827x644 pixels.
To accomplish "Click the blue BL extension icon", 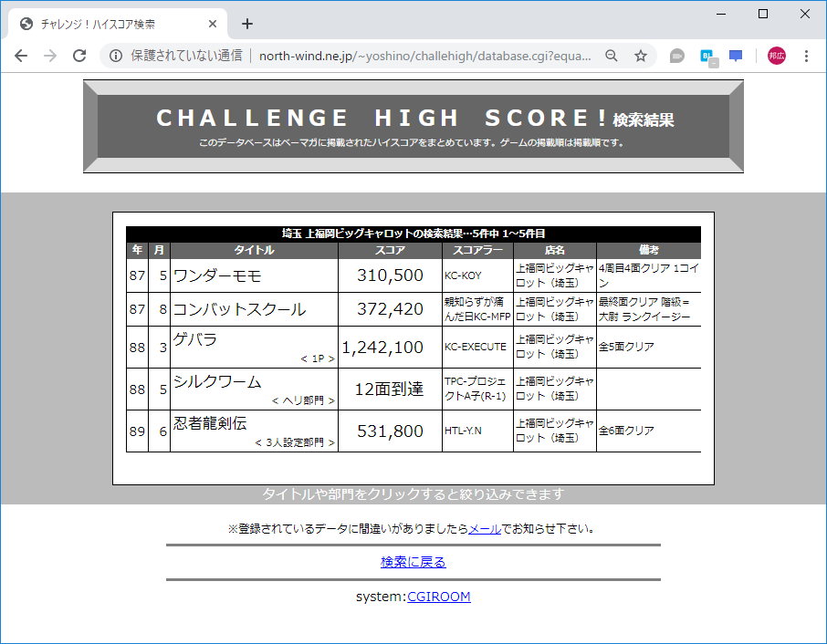I will coord(706,56).
